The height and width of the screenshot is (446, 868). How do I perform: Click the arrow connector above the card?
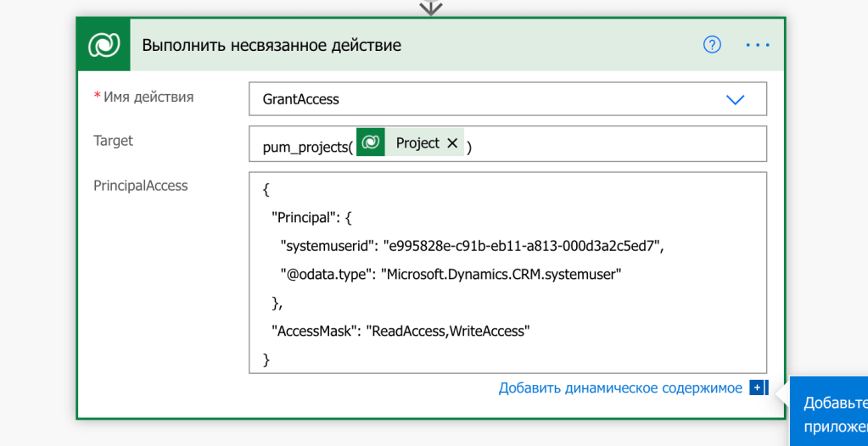[x=432, y=8]
